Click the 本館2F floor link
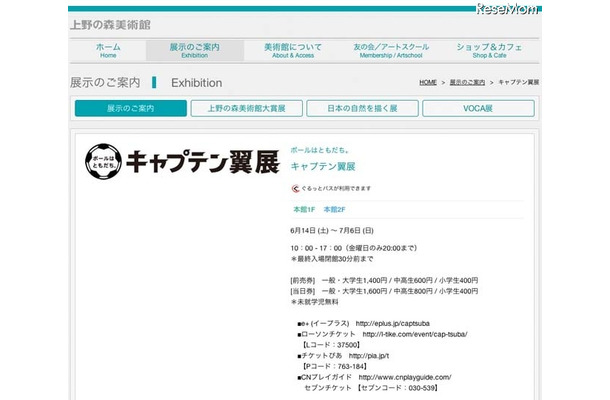The image size is (610, 400). pyautogui.click(x=335, y=210)
